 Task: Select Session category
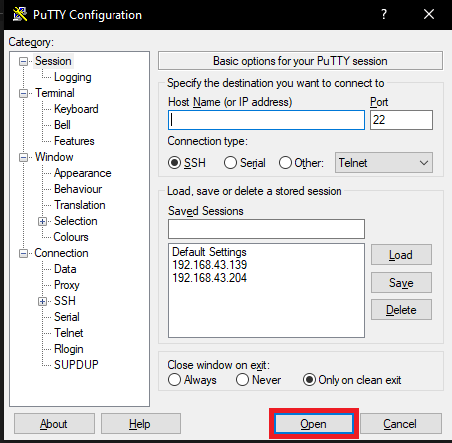(53, 61)
